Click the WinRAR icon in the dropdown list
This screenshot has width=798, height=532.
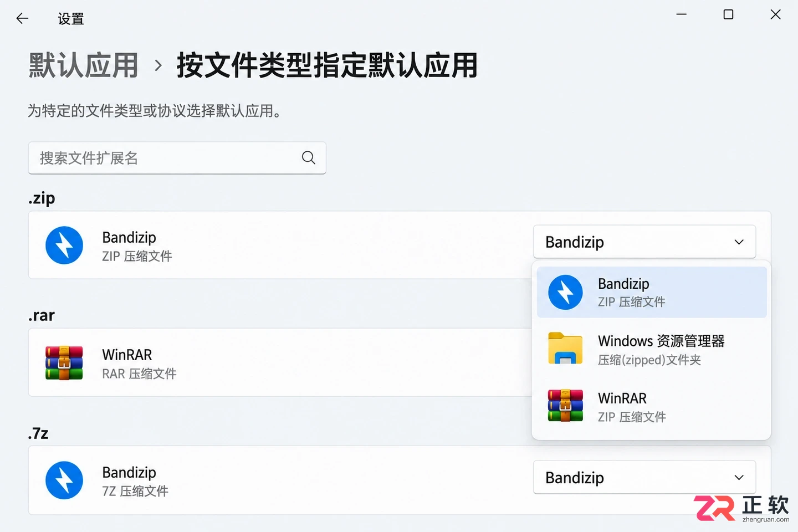click(x=565, y=406)
